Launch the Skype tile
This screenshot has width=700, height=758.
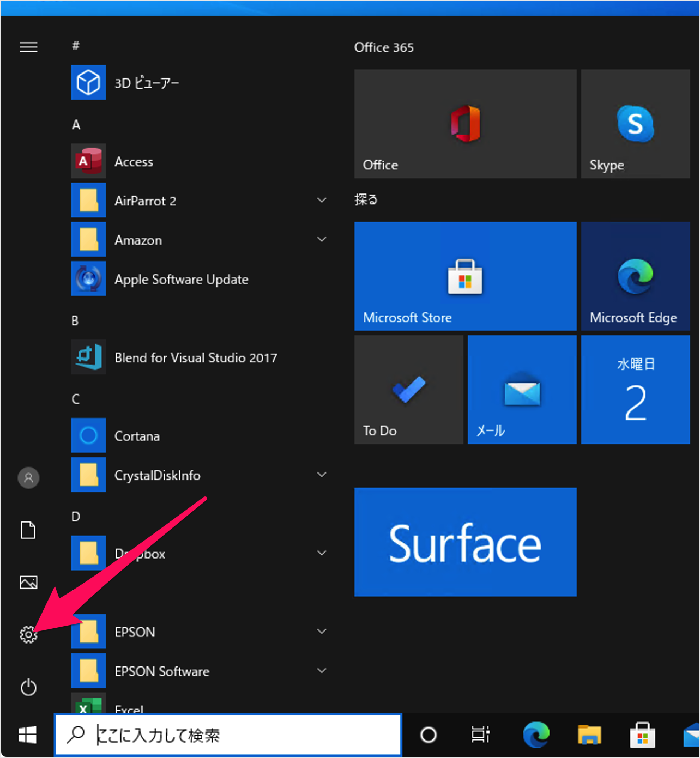pyautogui.click(x=635, y=124)
